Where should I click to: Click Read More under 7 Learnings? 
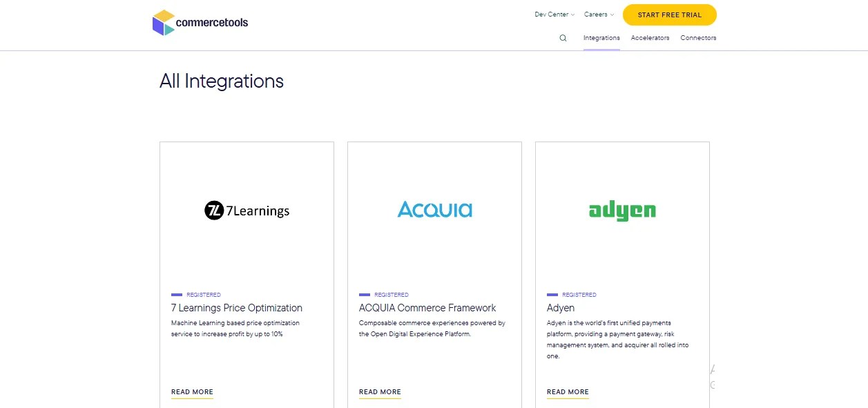[192, 392]
